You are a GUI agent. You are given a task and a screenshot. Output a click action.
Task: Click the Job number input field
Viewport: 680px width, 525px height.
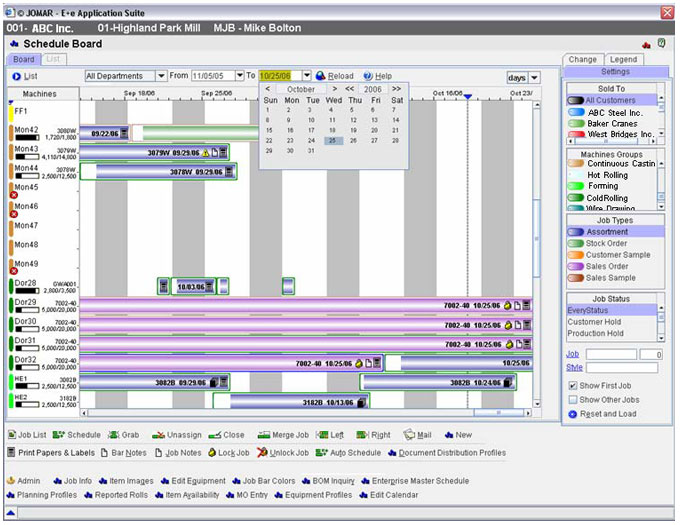(611, 355)
